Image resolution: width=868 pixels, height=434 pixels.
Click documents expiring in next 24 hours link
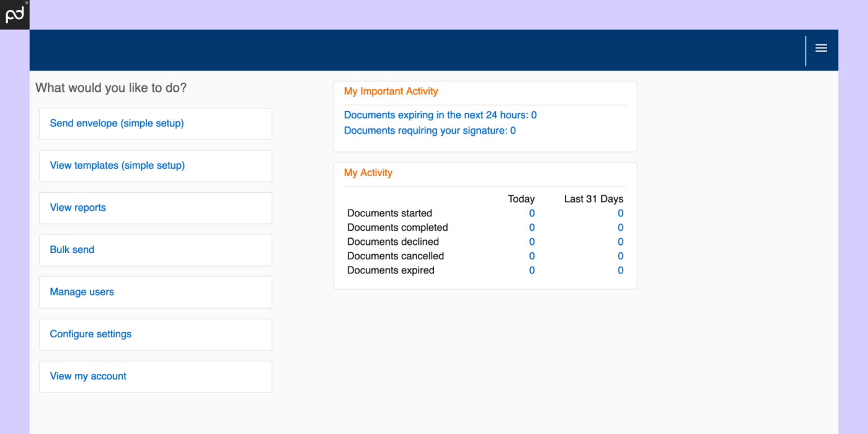[x=440, y=115]
